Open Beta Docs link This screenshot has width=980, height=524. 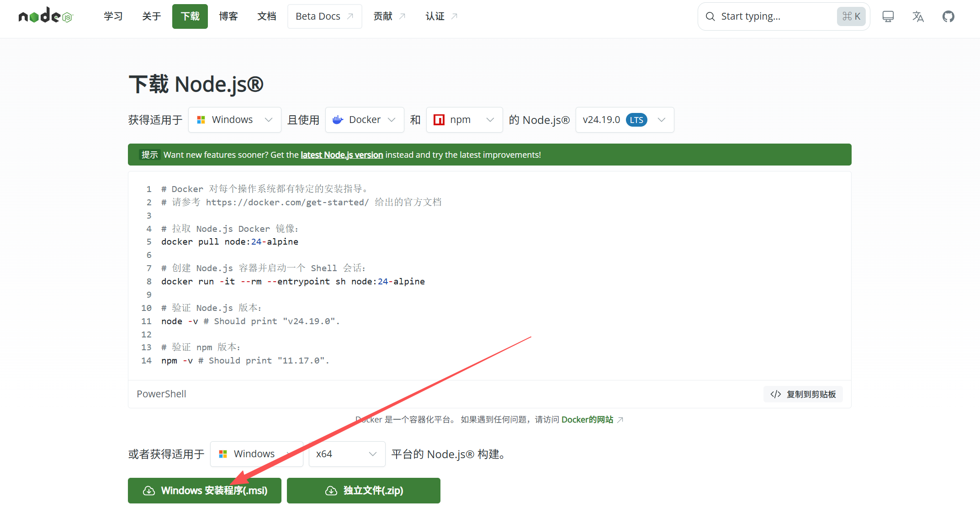click(325, 16)
